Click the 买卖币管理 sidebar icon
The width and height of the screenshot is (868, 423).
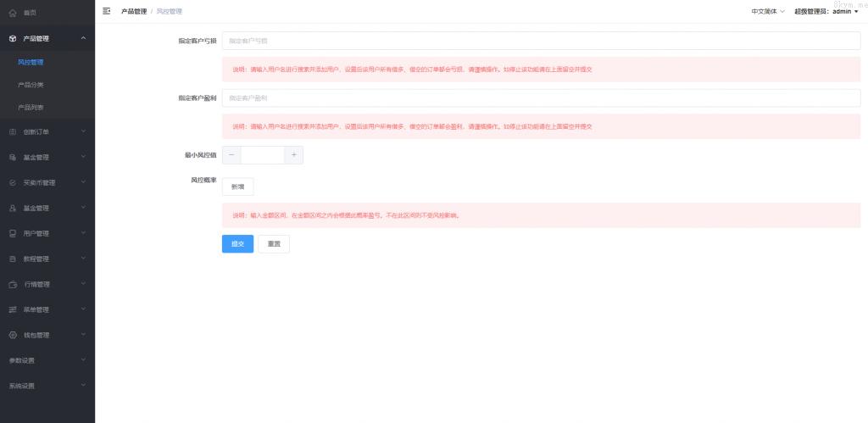pos(13,182)
